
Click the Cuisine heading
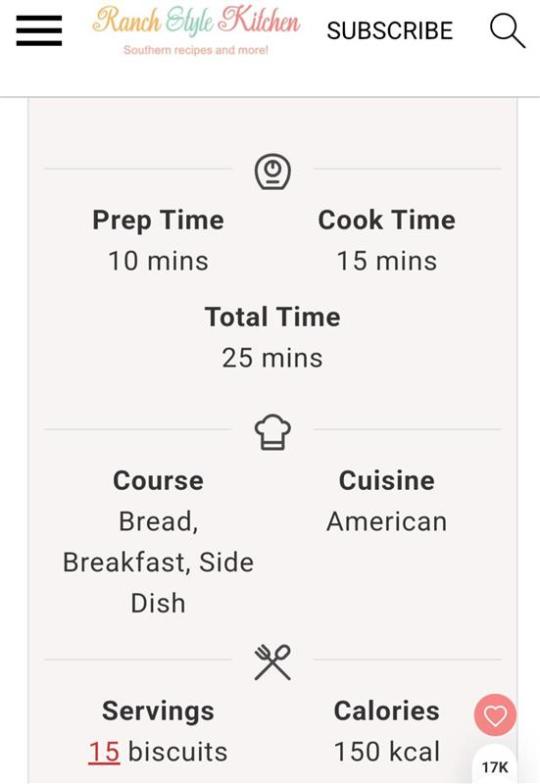pos(386,480)
